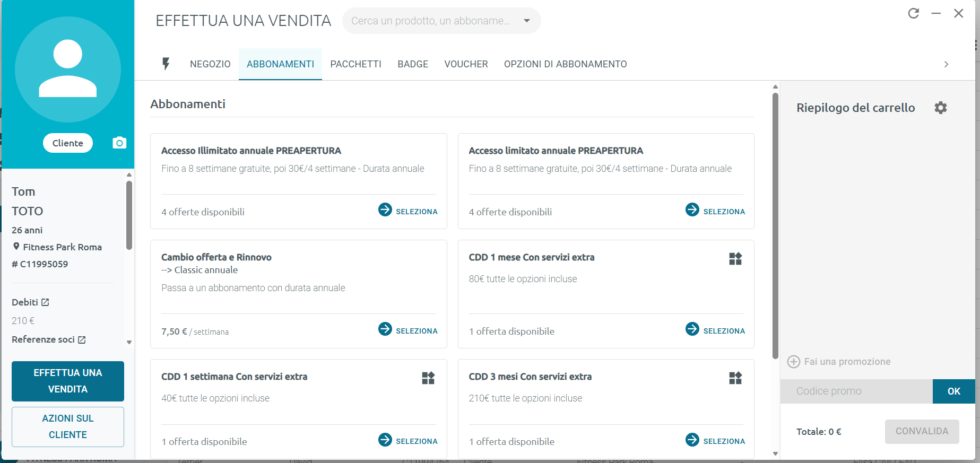Open Azioni sul cliente button
The width and height of the screenshot is (980, 463).
pos(68,426)
